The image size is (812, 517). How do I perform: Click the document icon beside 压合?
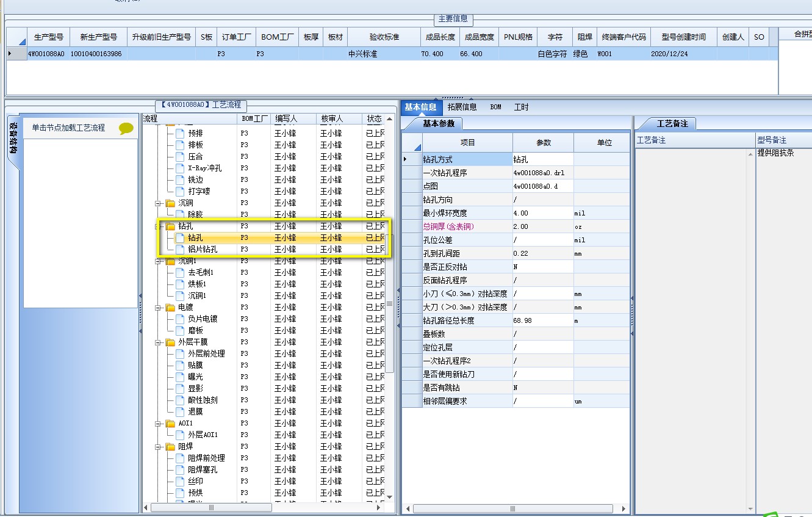pyautogui.click(x=179, y=156)
